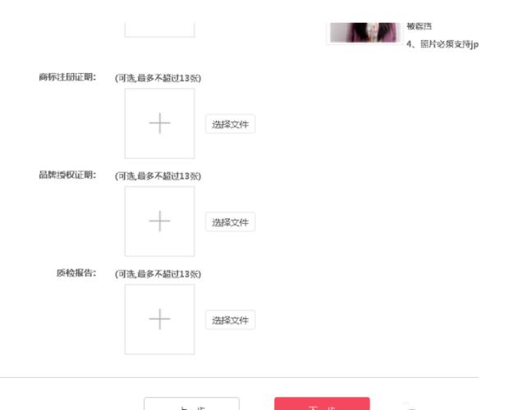Image resolution: width=532 pixels, height=410 pixels.
Task: Click the horizontal divider above the step buttons
Action: 240,377
